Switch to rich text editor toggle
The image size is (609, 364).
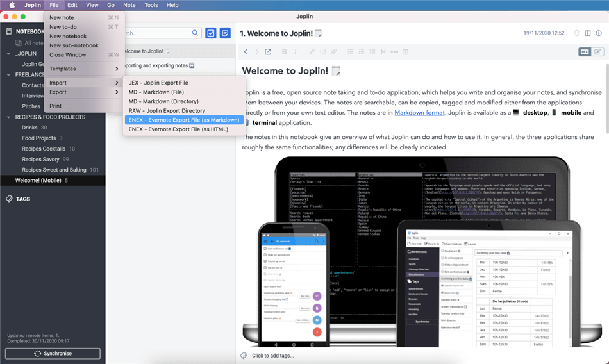(x=597, y=52)
